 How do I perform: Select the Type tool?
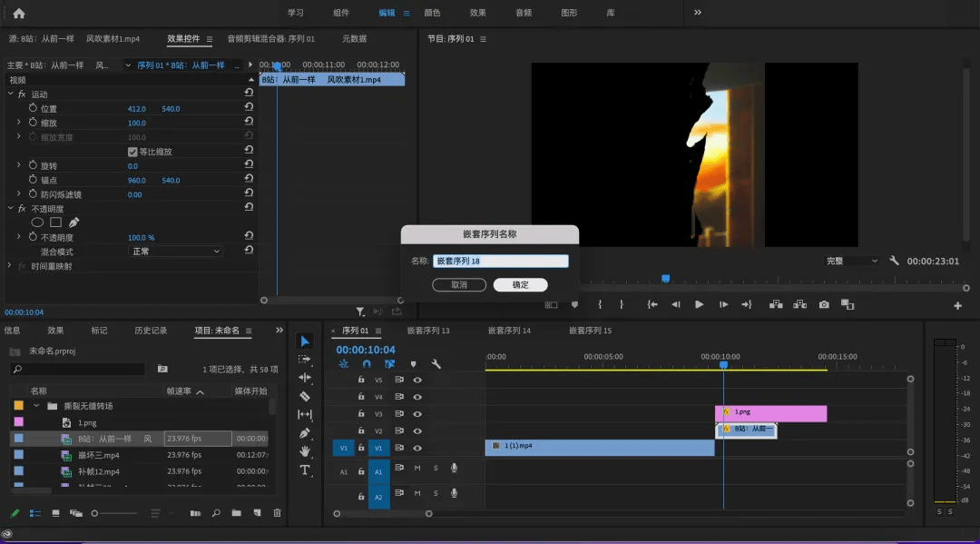pos(305,470)
